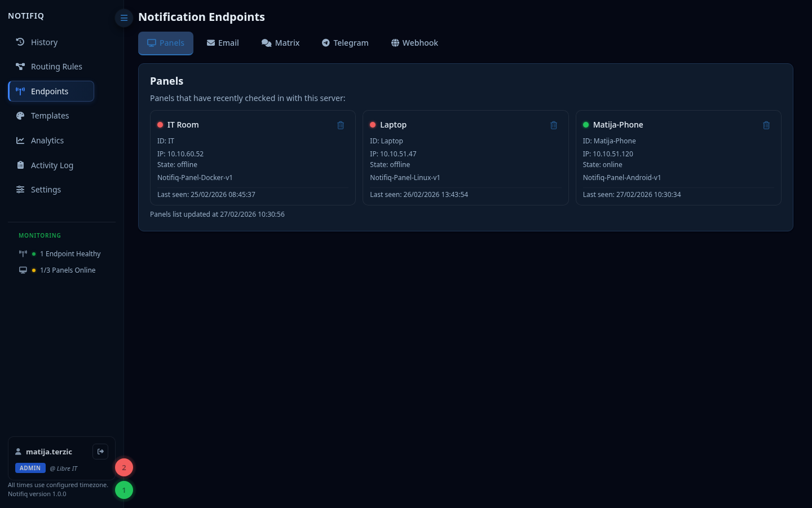The image size is (812, 508).
Task: Click the Panels list updated timestamp
Action: (x=217, y=214)
